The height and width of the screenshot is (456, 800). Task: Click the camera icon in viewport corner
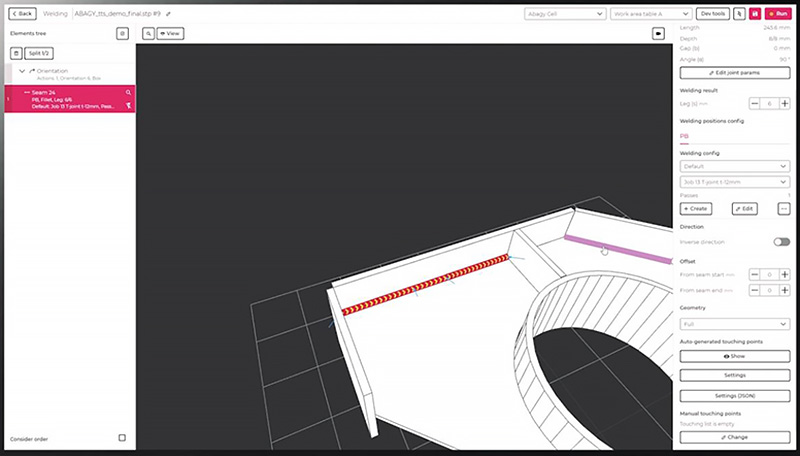pyautogui.click(x=659, y=33)
